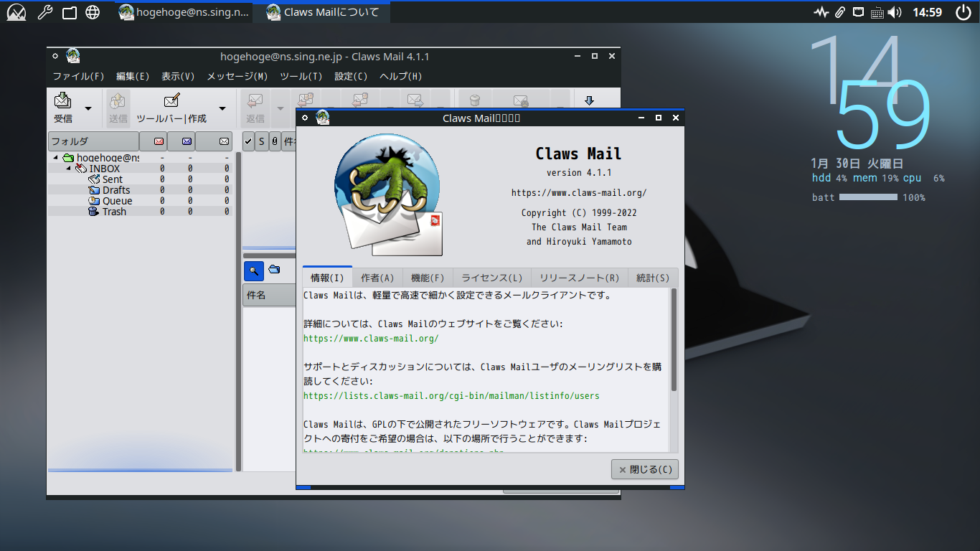Click the blue down-arrow next message icon
The width and height of the screenshot is (980, 551).
[x=590, y=100]
